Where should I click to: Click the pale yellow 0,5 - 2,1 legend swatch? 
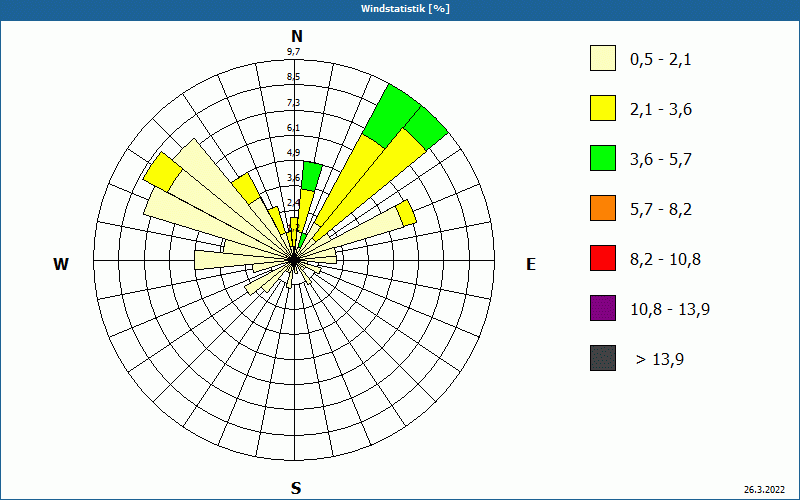click(x=603, y=58)
